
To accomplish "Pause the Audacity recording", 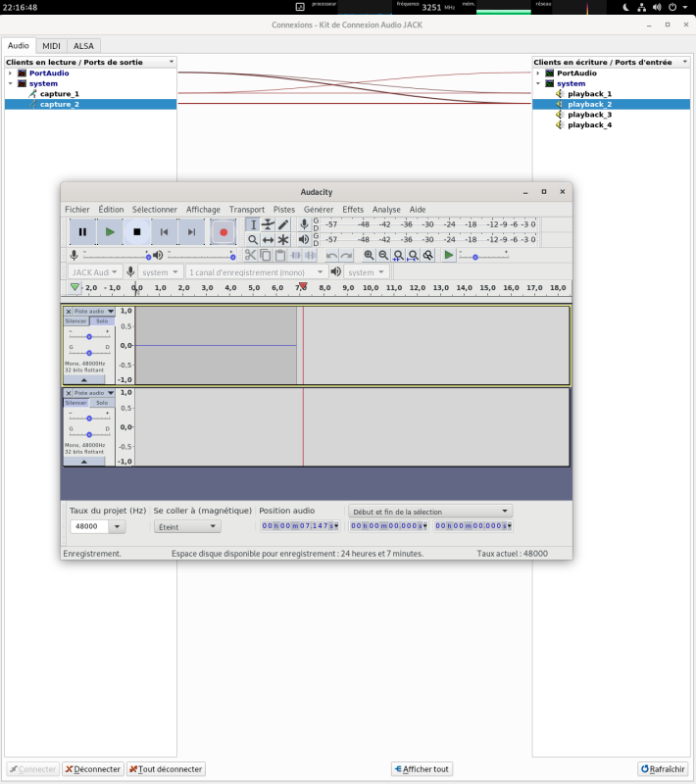I will (82, 232).
